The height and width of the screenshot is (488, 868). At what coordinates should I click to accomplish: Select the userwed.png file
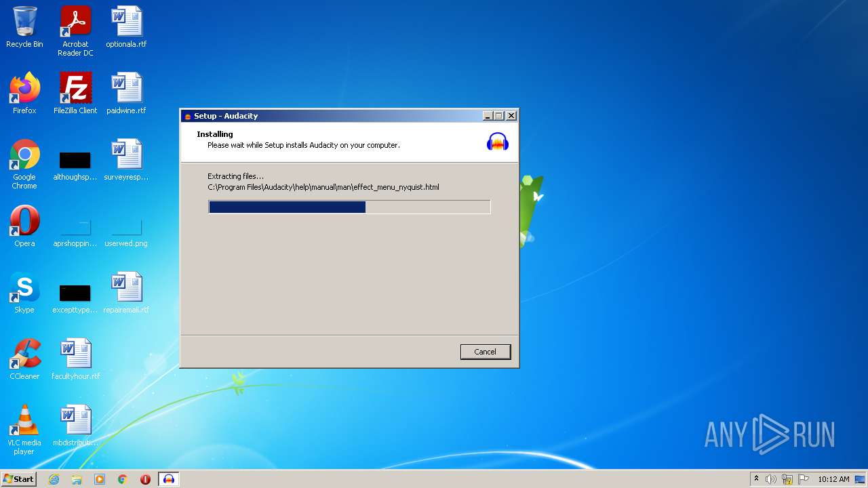(126, 232)
